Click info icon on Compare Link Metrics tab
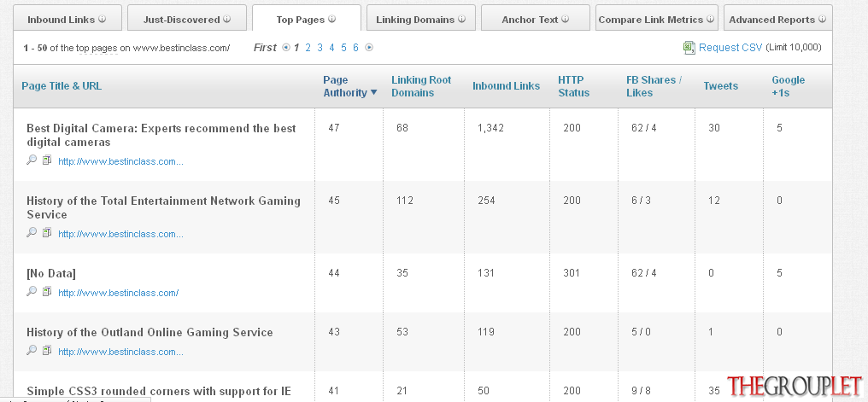This screenshot has height=402, width=868. (x=710, y=19)
